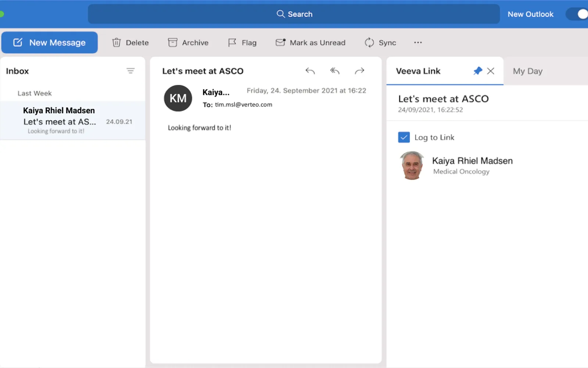Screen dimensions: 588x368
Task: Compose a New Message
Action: (49, 43)
